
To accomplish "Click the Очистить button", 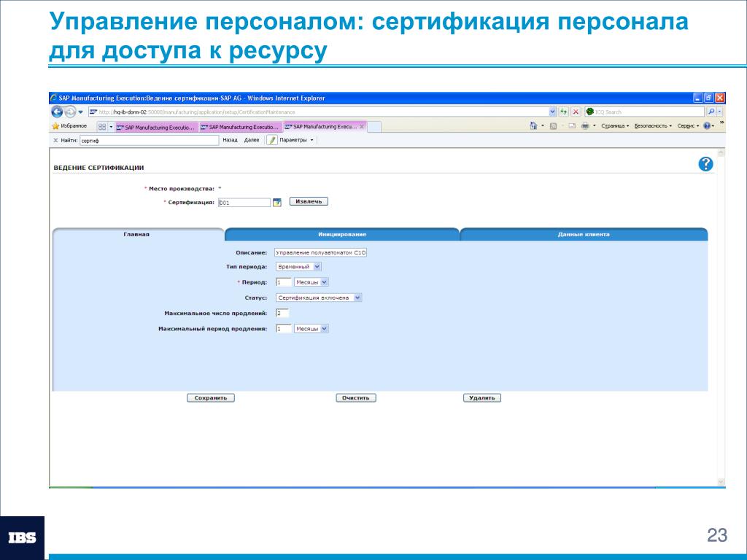I will [x=356, y=397].
